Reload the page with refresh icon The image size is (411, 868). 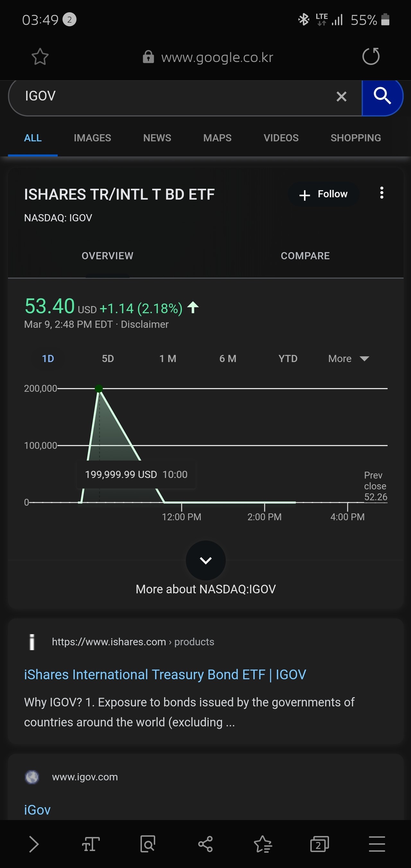tap(371, 56)
